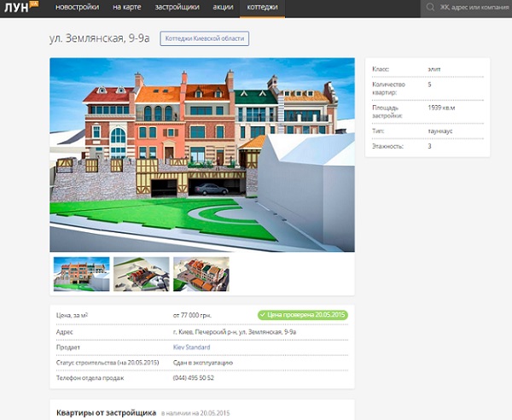Go to the на карте section
The image size is (512, 420).
click(129, 8)
